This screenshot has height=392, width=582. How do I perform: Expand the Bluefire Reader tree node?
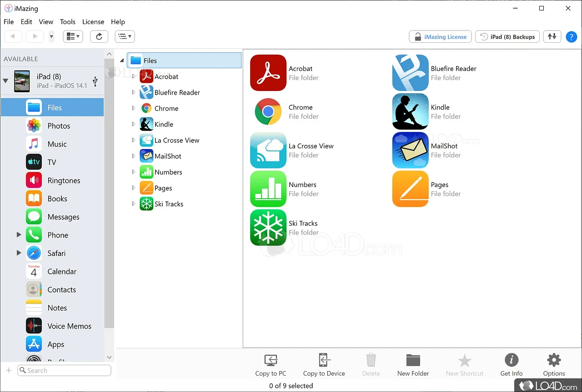tap(133, 92)
